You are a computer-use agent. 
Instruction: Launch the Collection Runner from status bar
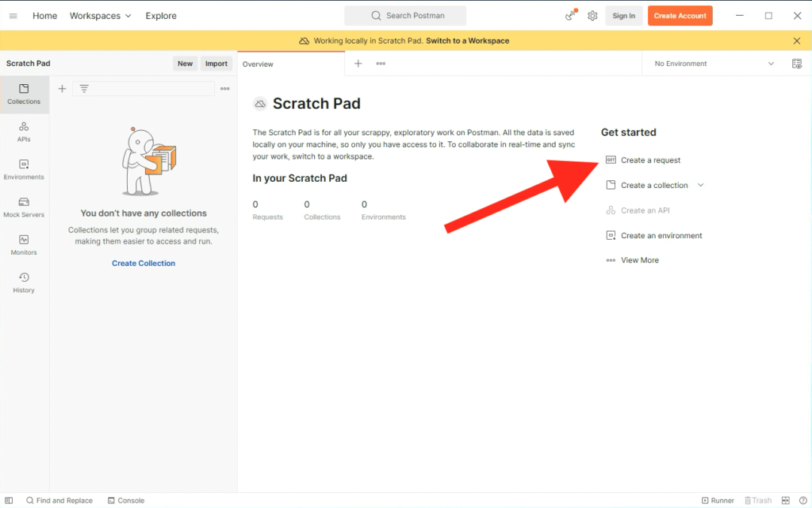pyautogui.click(x=718, y=501)
